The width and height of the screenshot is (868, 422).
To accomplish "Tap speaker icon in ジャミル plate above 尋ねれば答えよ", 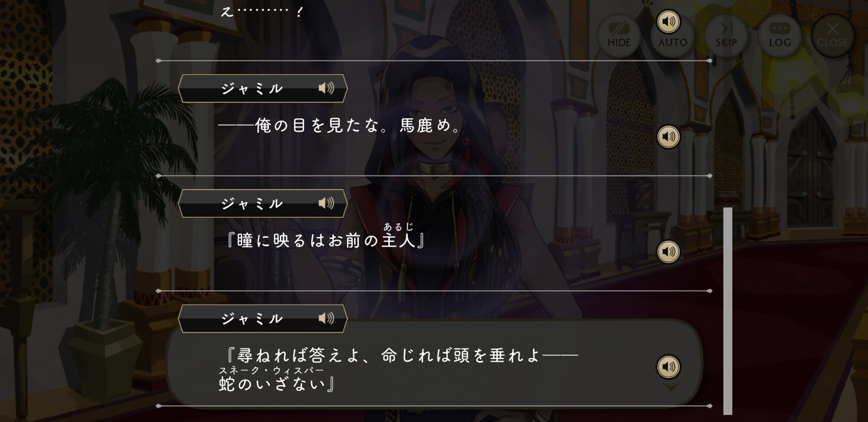I will (326, 318).
